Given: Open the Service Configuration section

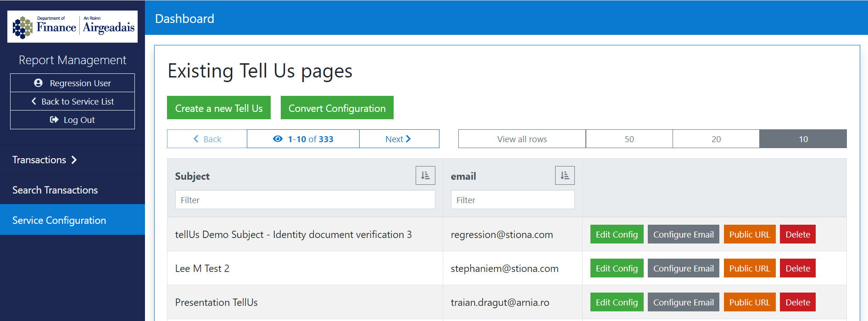Looking at the screenshot, I should click(59, 220).
